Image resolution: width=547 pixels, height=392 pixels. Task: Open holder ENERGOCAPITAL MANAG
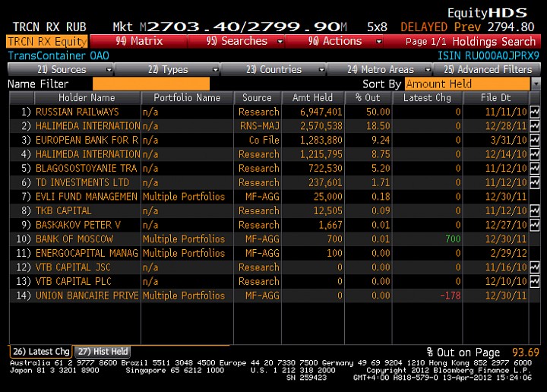[87, 253]
